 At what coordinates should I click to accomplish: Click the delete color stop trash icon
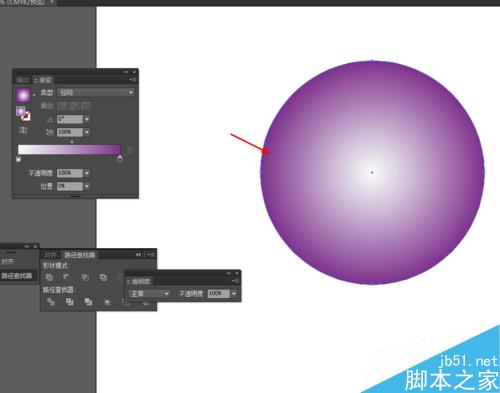130,150
